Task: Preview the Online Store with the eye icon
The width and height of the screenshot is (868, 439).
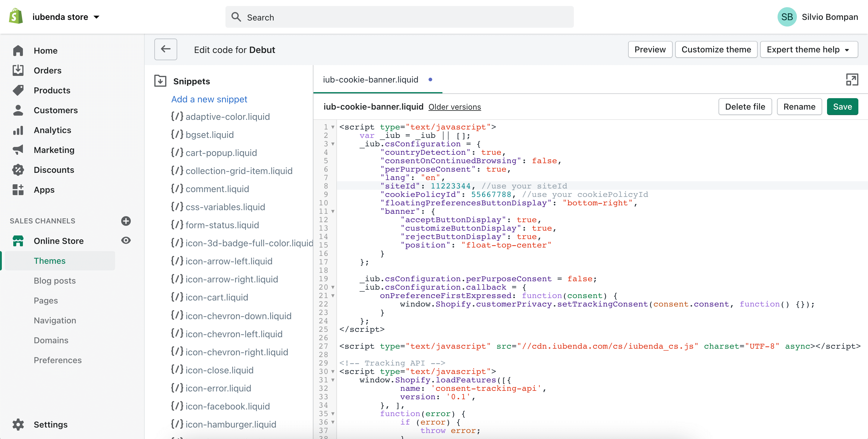Action: (126, 240)
